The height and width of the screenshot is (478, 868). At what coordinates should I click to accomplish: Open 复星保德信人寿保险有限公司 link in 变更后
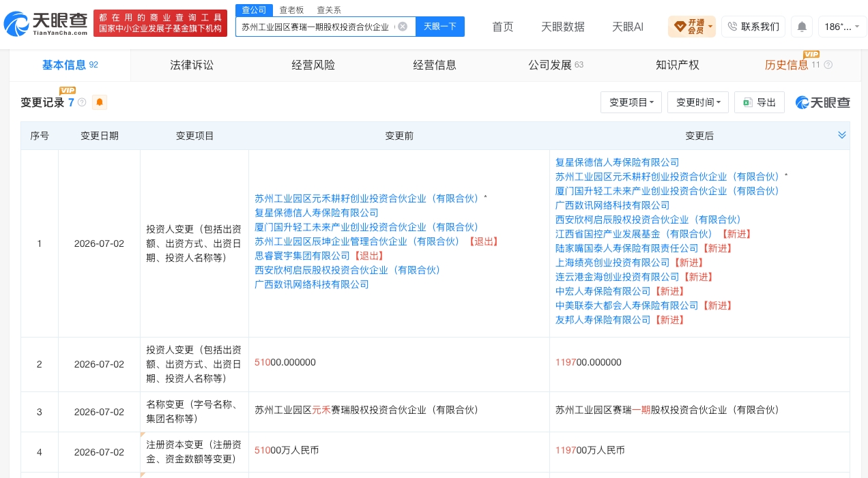tap(618, 162)
